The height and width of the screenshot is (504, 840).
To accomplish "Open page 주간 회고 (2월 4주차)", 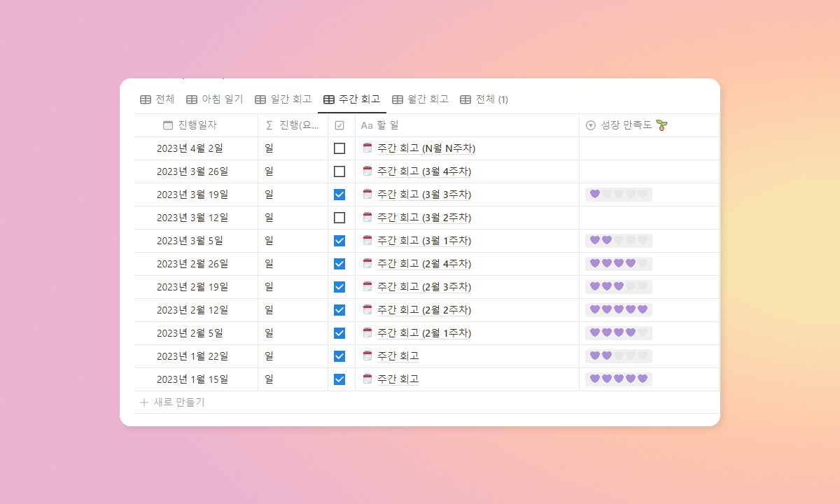I will pos(424,264).
